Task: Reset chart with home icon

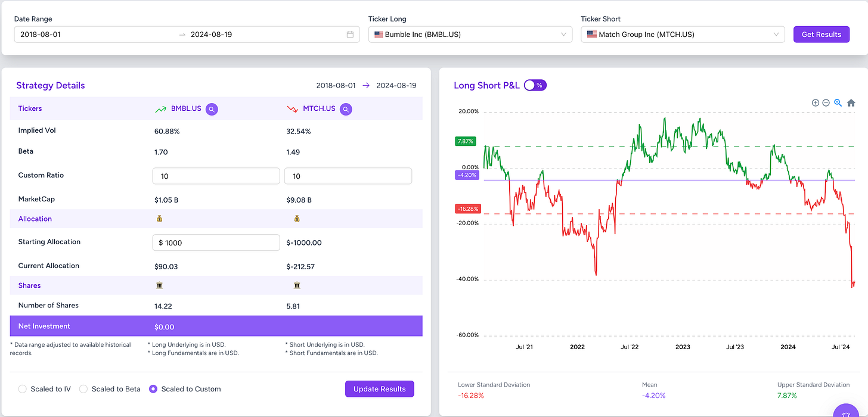Action: [851, 102]
